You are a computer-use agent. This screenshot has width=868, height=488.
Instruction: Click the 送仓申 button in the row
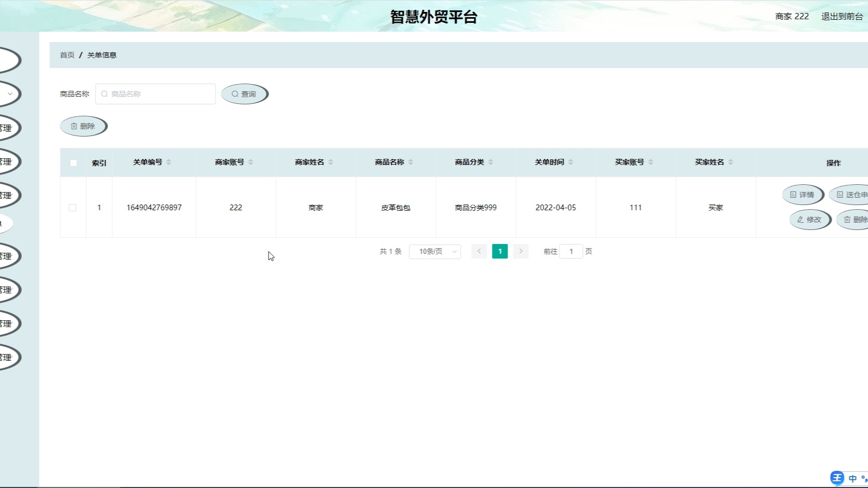pos(850,195)
